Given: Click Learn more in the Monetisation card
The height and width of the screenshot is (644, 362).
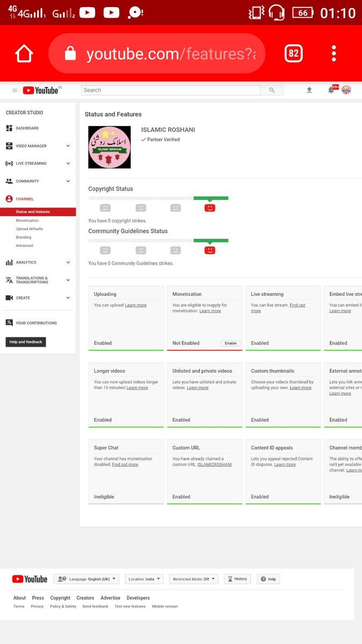Looking at the screenshot, I should click(x=210, y=311).
